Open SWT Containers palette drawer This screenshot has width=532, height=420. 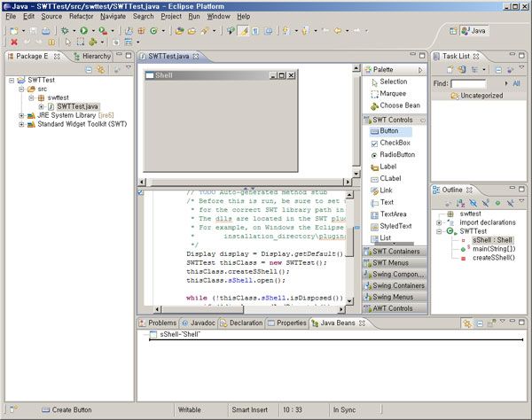(x=395, y=252)
